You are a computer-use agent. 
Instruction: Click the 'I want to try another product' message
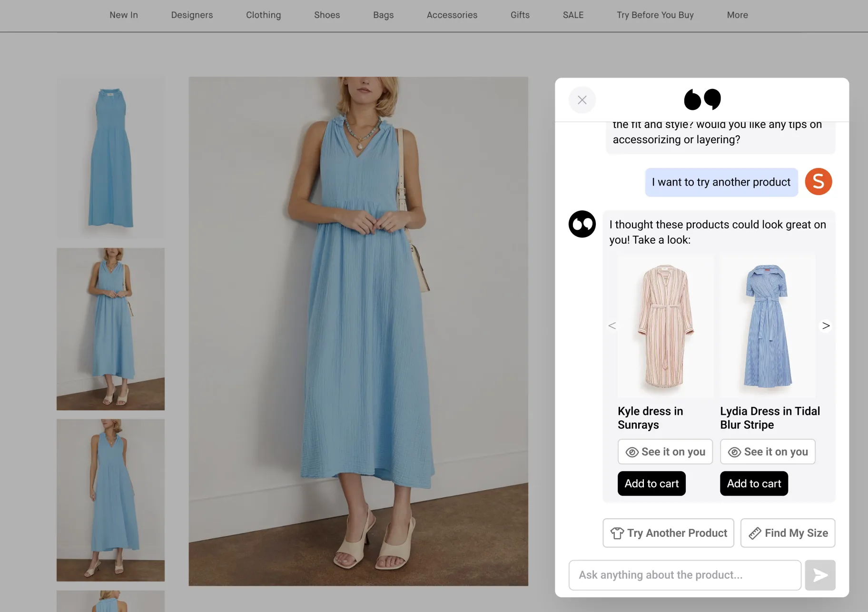coord(721,182)
